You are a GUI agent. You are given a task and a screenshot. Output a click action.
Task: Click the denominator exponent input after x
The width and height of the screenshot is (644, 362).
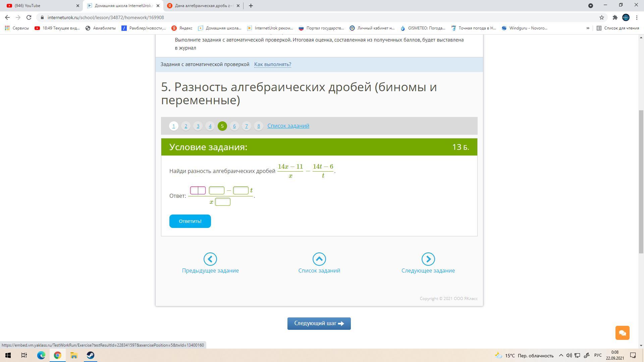click(222, 202)
